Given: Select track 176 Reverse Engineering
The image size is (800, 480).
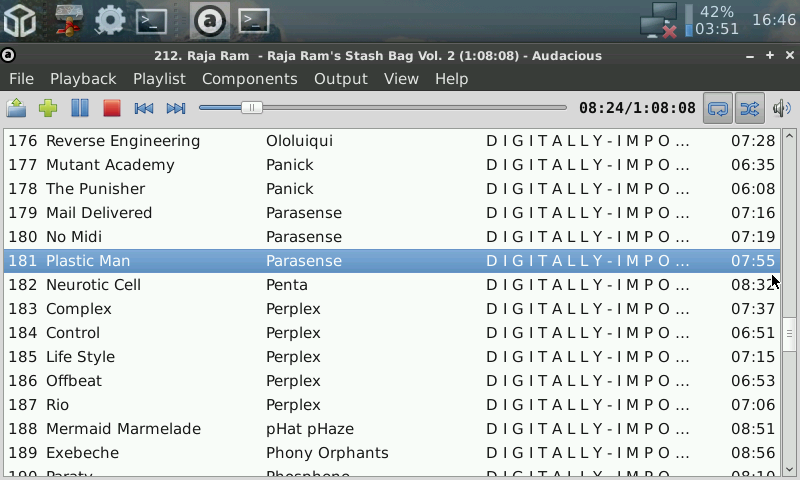Looking at the screenshot, I should (392, 141).
